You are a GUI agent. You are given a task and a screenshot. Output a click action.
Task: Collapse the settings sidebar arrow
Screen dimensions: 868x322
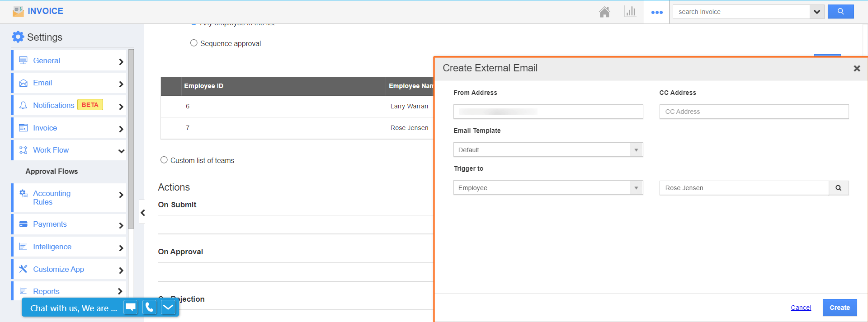pos(142,213)
